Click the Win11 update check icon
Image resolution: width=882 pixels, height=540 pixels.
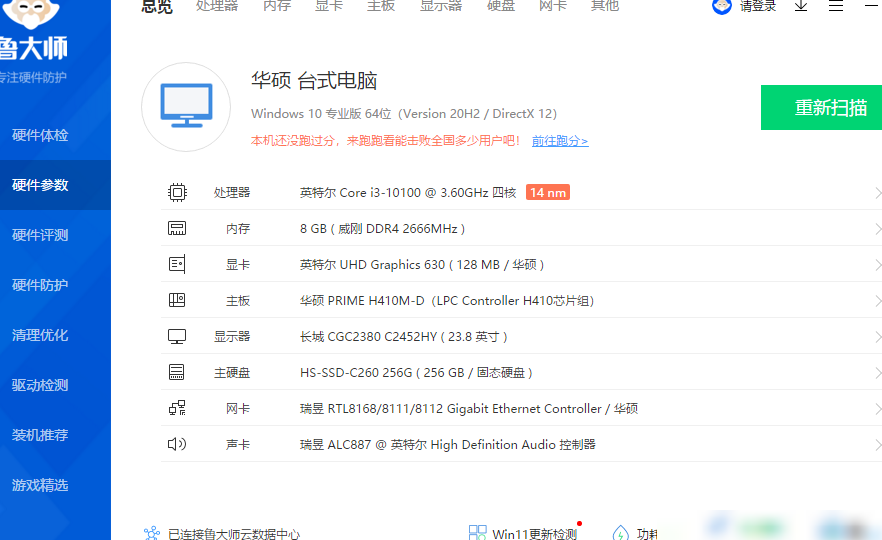478,533
